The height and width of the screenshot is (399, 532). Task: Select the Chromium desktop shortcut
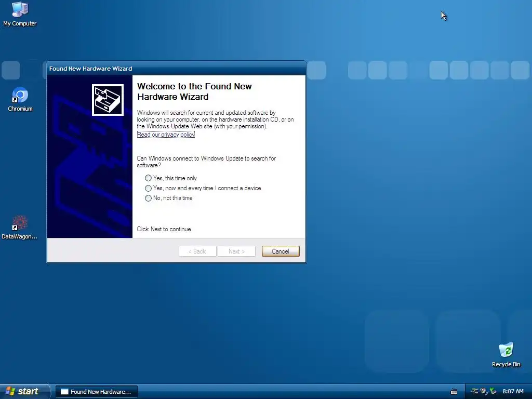click(x=20, y=99)
